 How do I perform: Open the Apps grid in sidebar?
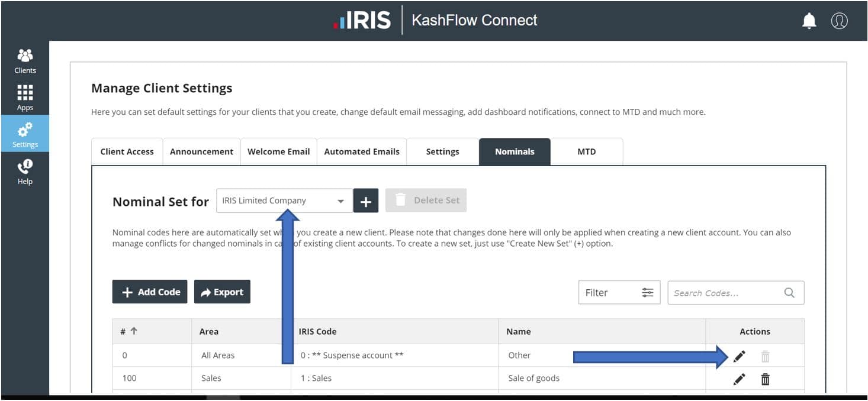click(x=25, y=98)
